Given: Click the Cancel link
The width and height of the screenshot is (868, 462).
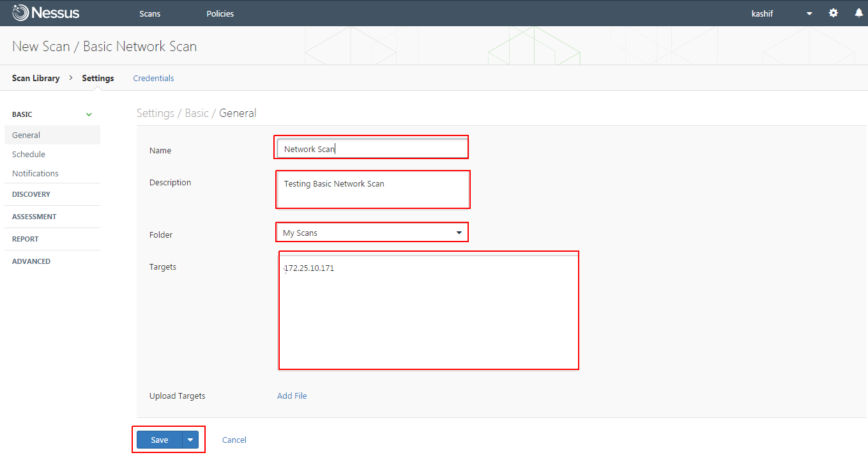Looking at the screenshot, I should [234, 440].
